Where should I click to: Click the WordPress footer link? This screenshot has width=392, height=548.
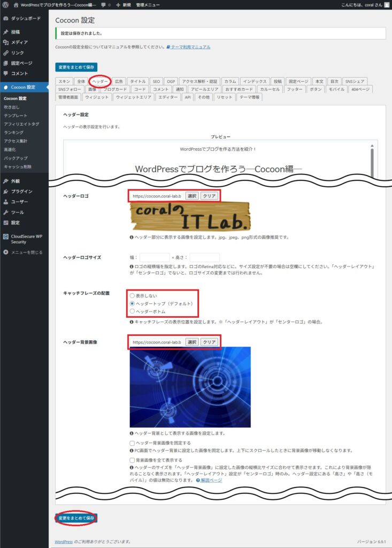point(64,542)
